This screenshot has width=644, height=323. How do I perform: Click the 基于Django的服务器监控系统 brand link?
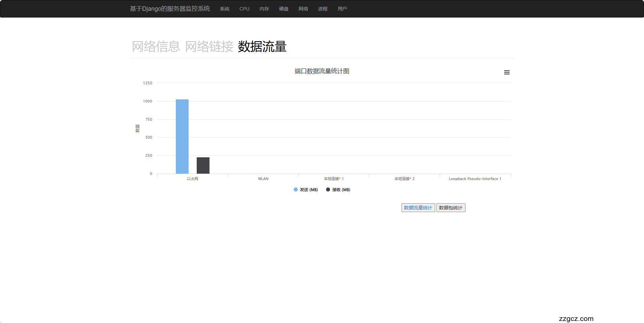170,9
